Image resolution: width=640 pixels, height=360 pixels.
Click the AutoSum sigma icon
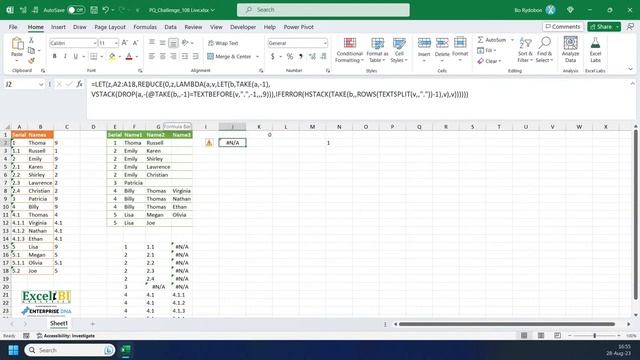coord(481,40)
